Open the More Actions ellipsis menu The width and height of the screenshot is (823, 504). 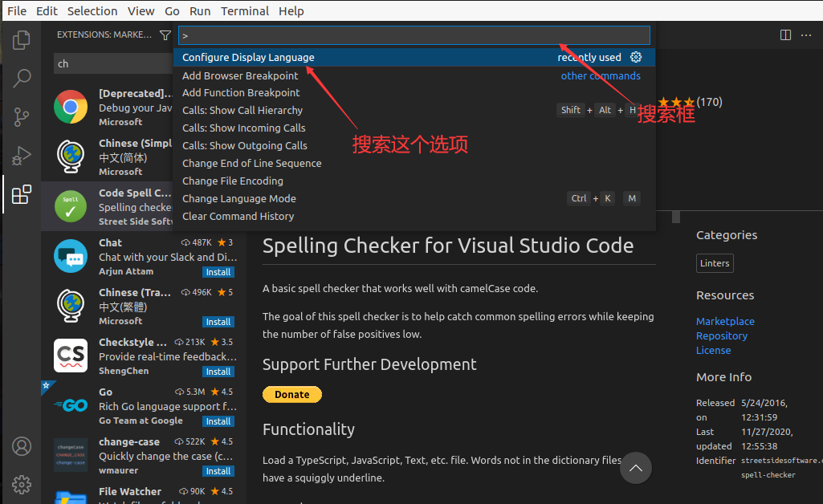(806, 35)
